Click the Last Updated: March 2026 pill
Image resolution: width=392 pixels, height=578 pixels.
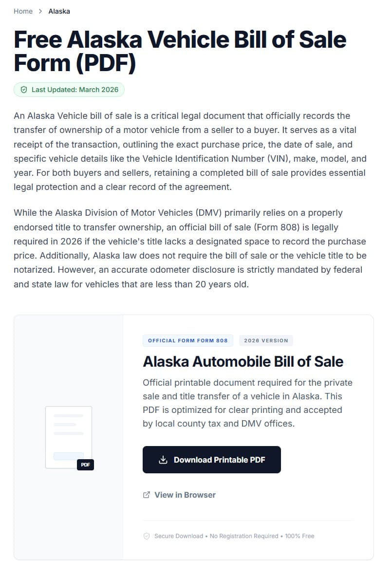click(69, 90)
